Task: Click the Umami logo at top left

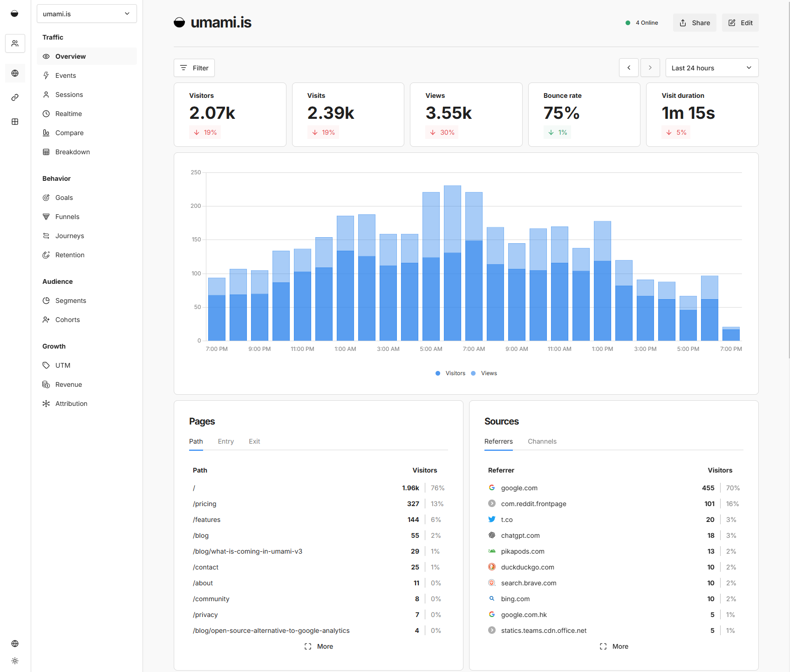Action: click(14, 14)
